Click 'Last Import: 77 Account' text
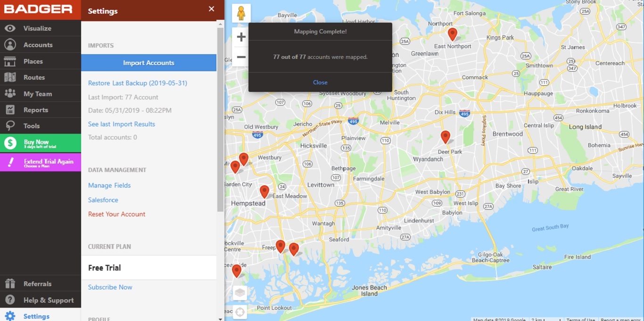644x321 pixels. (123, 97)
